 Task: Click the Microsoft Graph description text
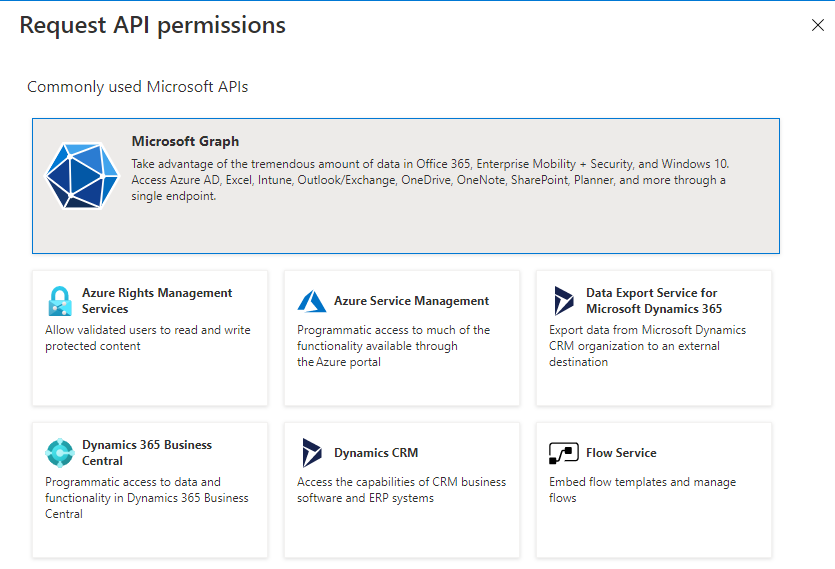point(430,180)
